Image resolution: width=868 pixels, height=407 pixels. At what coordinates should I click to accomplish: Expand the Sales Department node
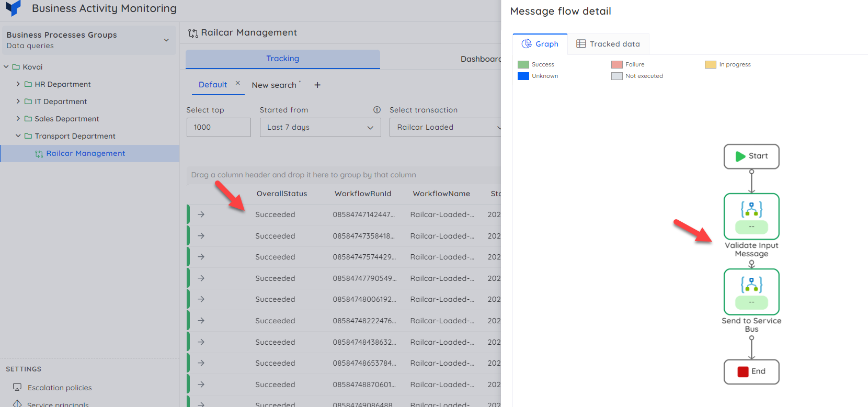[x=18, y=119]
